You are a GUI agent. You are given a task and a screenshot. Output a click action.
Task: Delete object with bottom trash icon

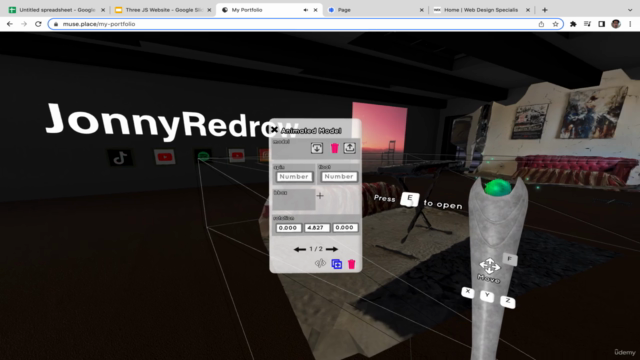tap(351, 264)
